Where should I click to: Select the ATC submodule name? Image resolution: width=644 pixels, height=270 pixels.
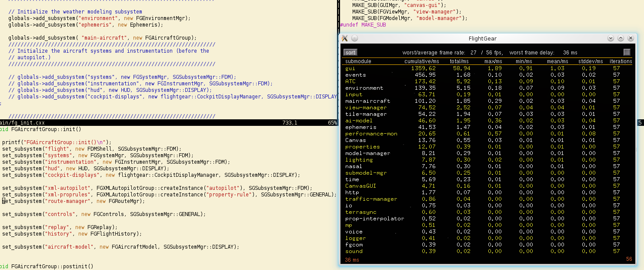point(350,81)
